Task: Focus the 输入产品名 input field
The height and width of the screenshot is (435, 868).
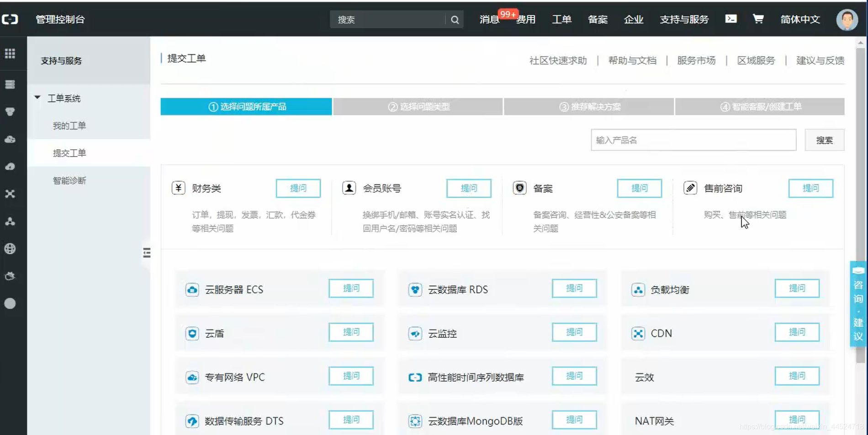Action: 693,140
